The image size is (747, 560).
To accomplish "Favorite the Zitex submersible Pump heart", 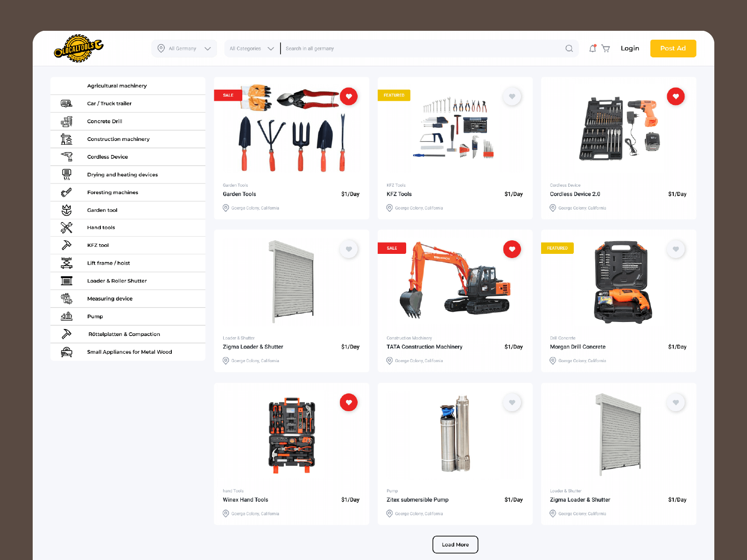I will point(512,402).
